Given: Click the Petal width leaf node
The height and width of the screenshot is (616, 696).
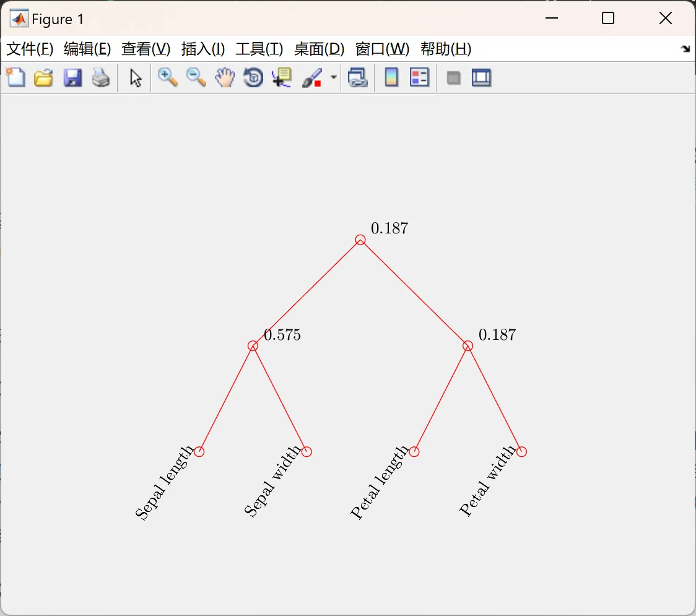Looking at the screenshot, I should 521,452.
